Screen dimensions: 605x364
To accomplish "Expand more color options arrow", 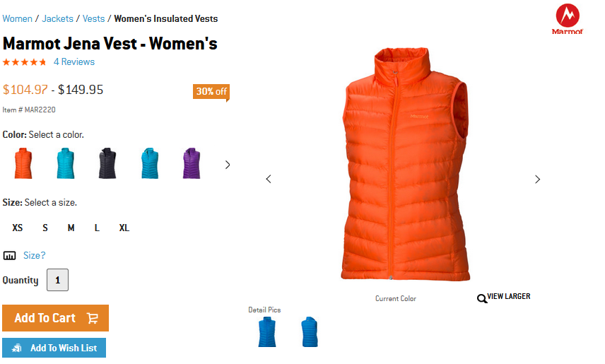I will (228, 165).
